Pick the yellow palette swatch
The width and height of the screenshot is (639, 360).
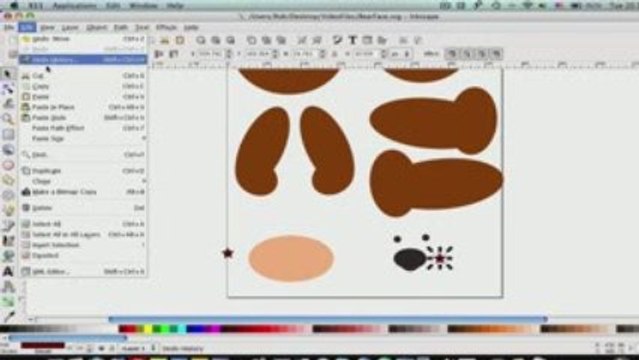[148, 329]
